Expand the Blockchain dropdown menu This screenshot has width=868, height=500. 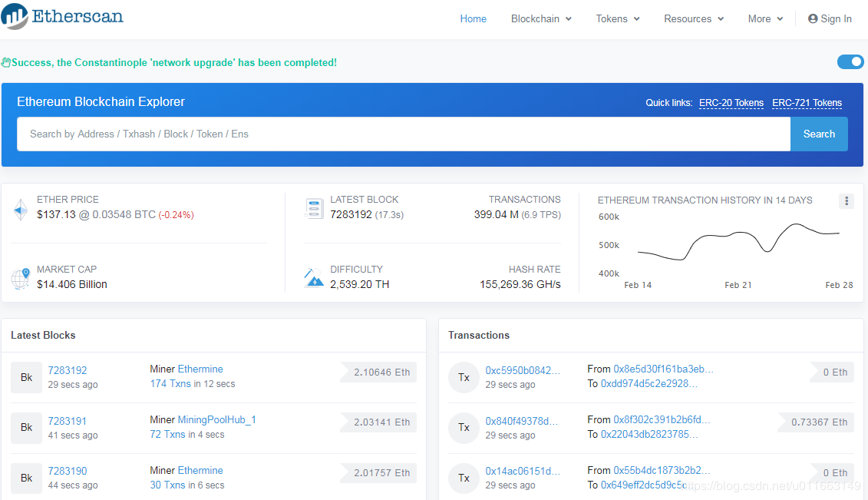point(541,19)
